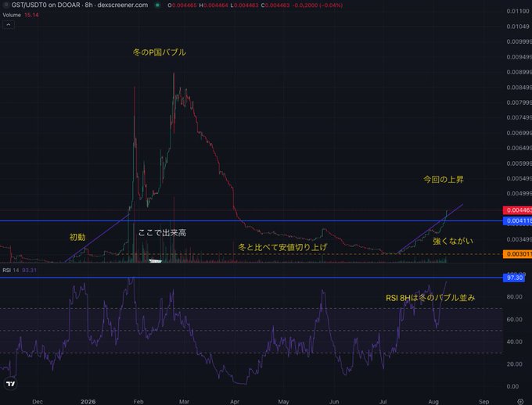Click the red 0.004463 current price label
532x405 pixels.
(517, 210)
